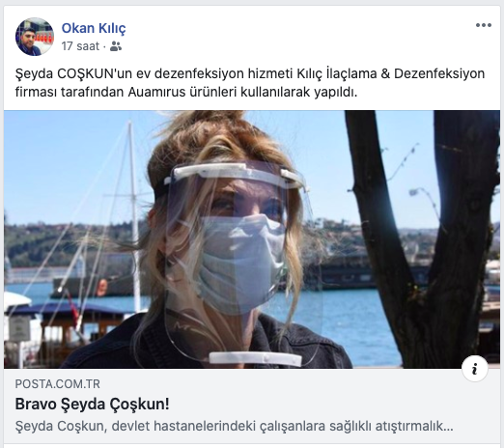This screenshot has height=448, width=504.
Task: Click "Şeyda COŞKUN'un" at the post text start
Action: pyautogui.click(x=73, y=73)
